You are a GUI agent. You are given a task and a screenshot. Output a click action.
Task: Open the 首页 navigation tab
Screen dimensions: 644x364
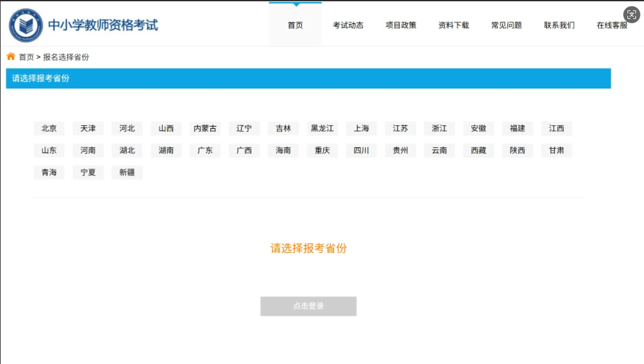[x=295, y=25]
